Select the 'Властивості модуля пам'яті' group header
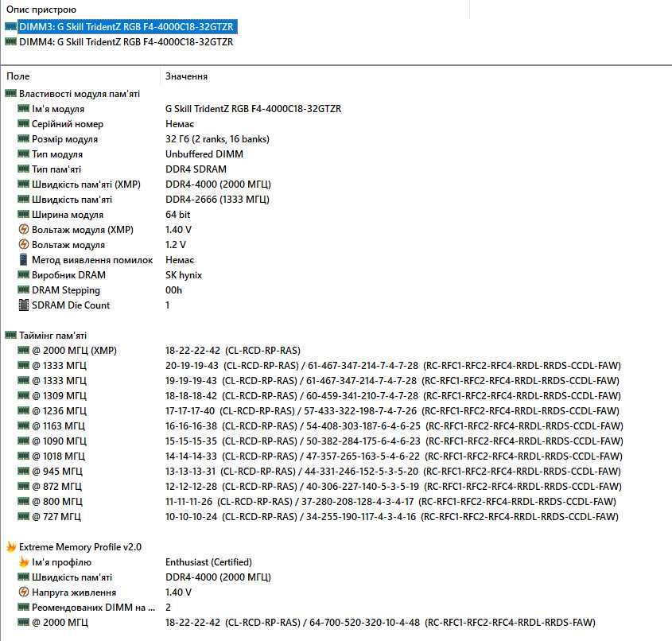Screen dimensions: 672x641 [x=80, y=94]
